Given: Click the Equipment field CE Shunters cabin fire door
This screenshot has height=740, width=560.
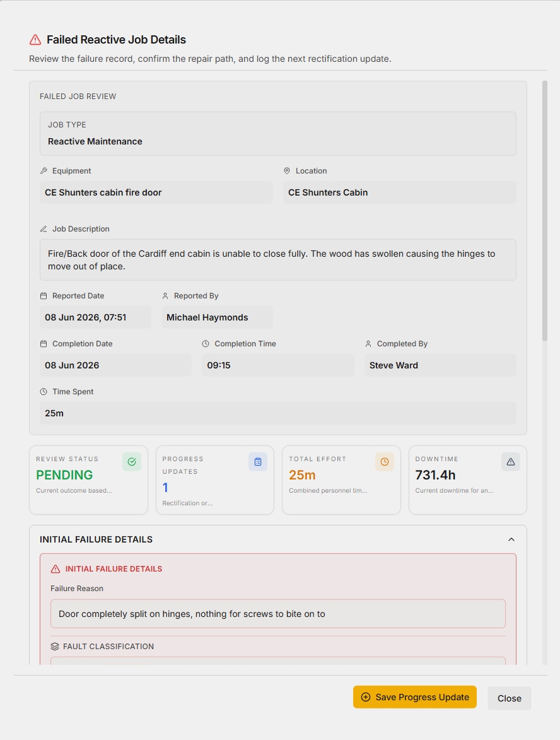Looking at the screenshot, I should pyautogui.click(x=156, y=192).
